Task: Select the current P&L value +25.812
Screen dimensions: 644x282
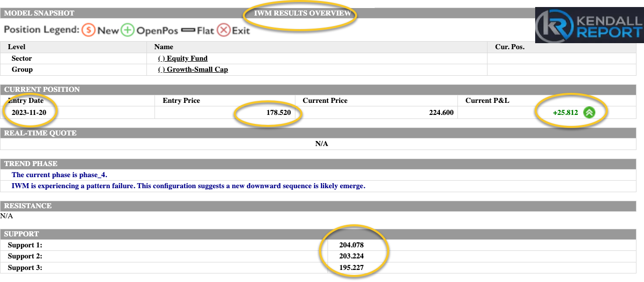Action: coord(565,112)
